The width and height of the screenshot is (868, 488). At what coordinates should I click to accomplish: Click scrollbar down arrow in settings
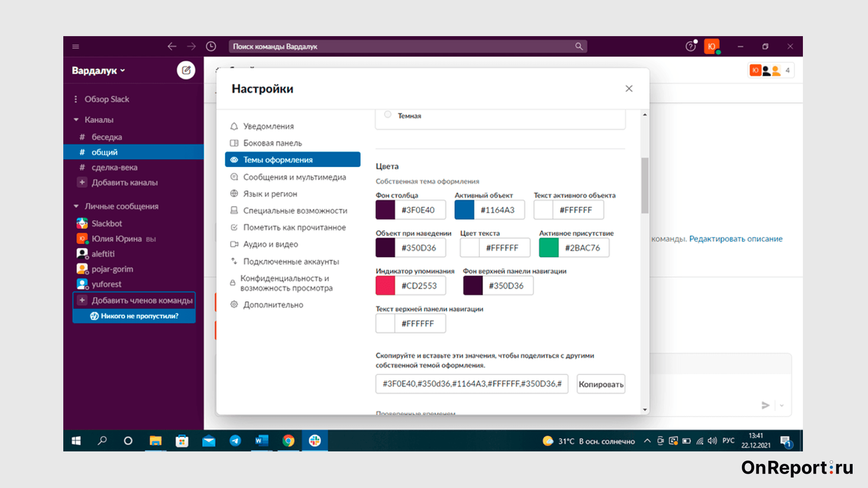645,409
